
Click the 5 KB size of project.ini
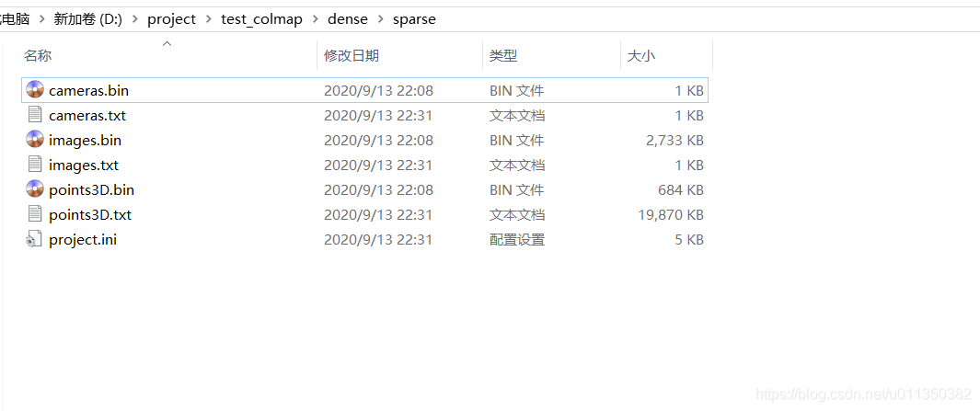689,240
